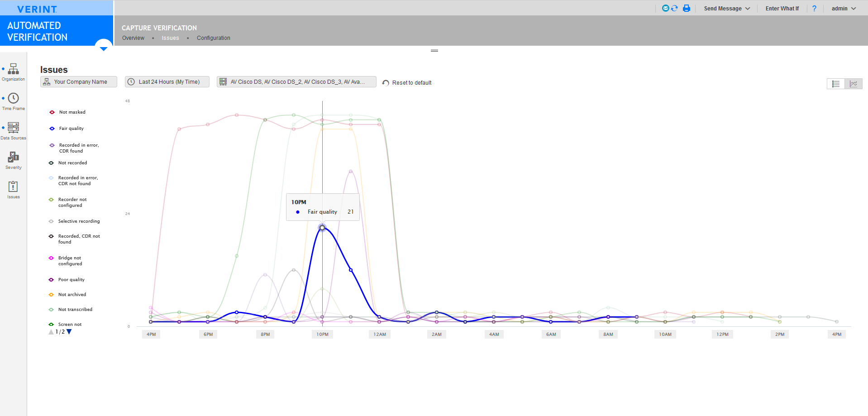Go to the Configuration tab

[213, 38]
